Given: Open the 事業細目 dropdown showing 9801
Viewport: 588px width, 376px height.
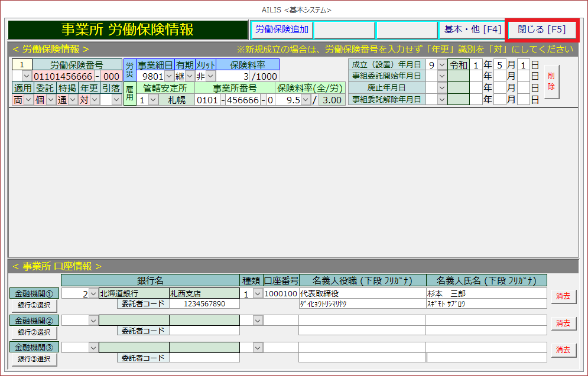Looking at the screenshot, I should point(168,76).
